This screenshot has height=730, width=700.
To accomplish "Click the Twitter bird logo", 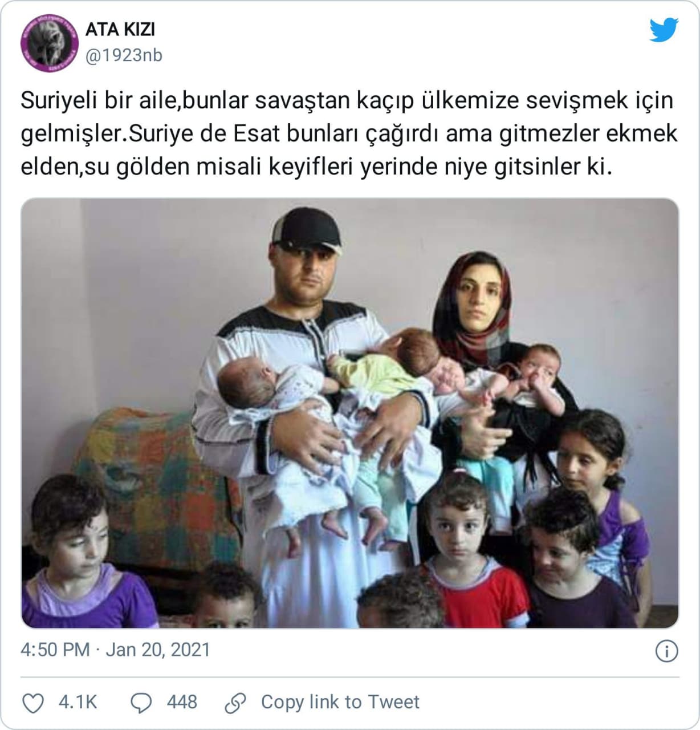I will (664, 30).
